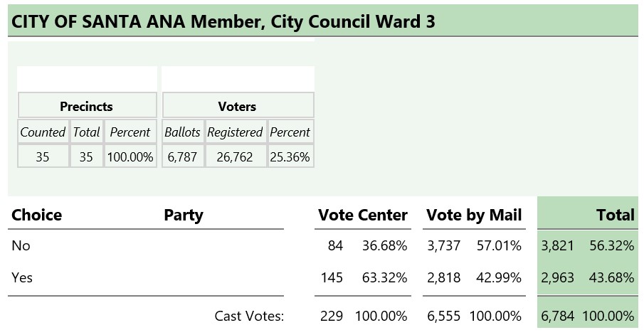This screenshot has width=644, height=335.
Task: Click the No total of 3,821
Action: pyautogui.click(x=557, y=245)
